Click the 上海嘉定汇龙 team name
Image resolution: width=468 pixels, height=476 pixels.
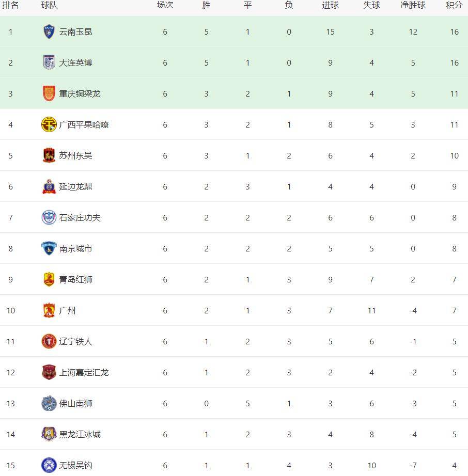click(x=84, y=372)
